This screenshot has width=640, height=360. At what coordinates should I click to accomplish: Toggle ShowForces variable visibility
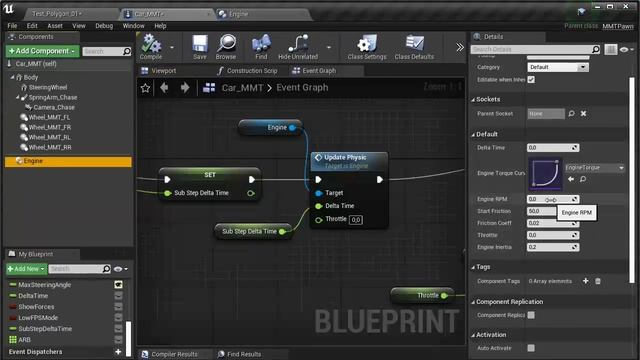pos(118,307)
